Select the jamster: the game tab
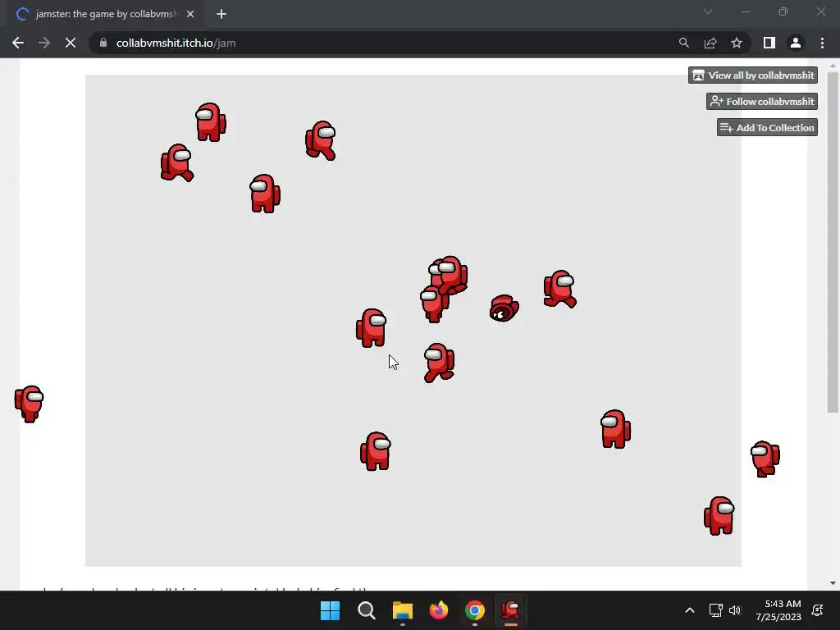Image resolution: width=840 pixels, height=630 pixels. pos(104,14)
